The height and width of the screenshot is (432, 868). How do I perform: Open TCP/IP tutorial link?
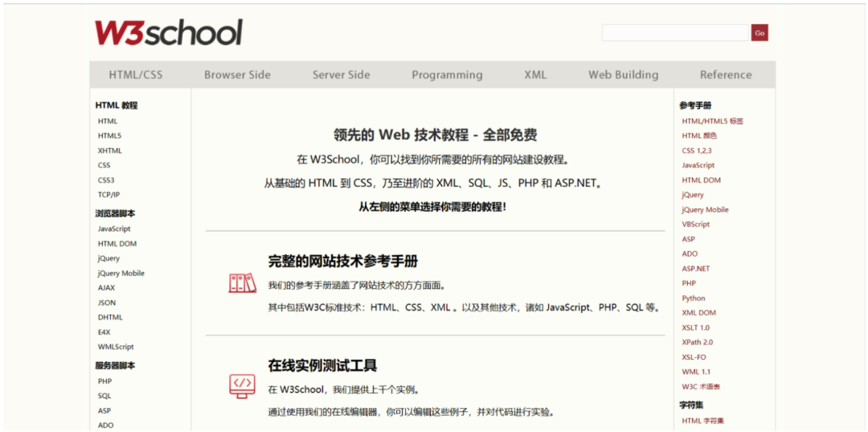[x=108, y=195]
